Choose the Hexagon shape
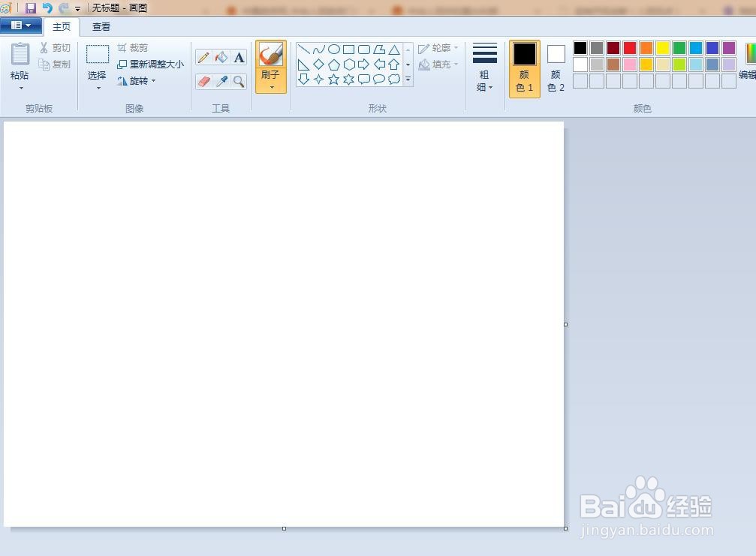756x556 pixels. 349,65
